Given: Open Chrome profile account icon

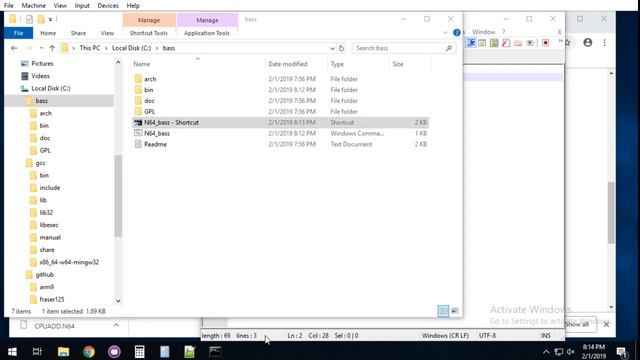Looking at the screenshot, I should [x=587, y=42].
